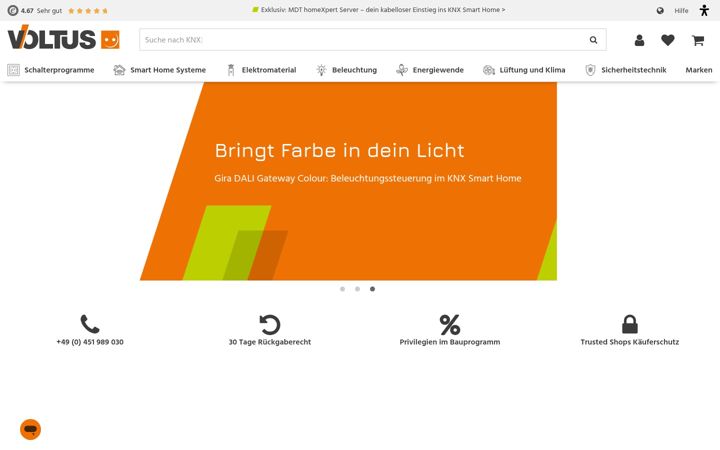Image resolution: width=720 pixels, height=450 pixels.
Task: Click Trusted Shops Käuferschutz link
Action: pos(630,342)
